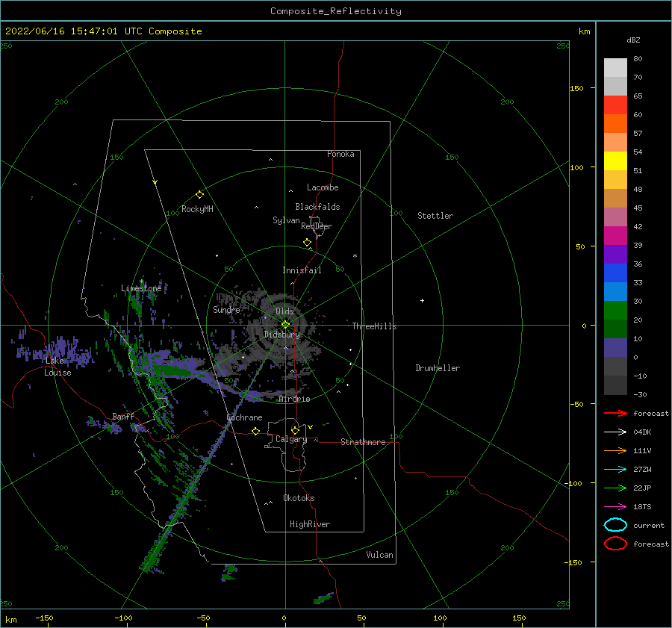Click the yellow diamond marker below RedDeer
The height and width of the screenshot is (628, 672).
(x=307, y=243)
